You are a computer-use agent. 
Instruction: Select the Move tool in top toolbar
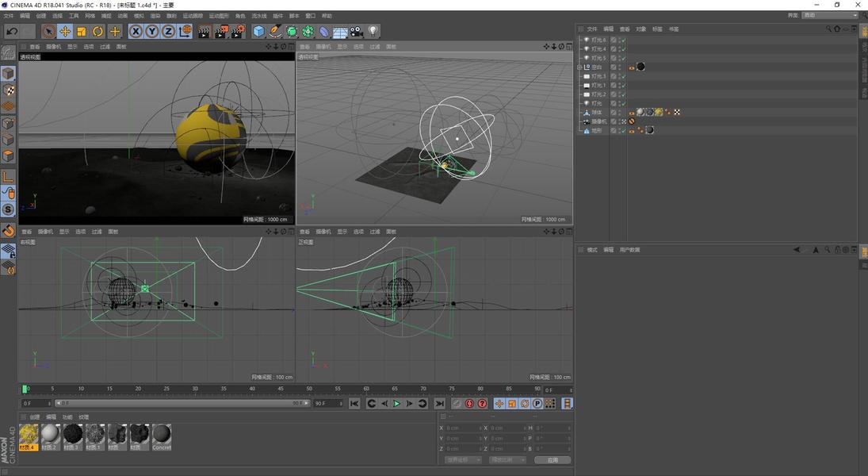(65, 31)
